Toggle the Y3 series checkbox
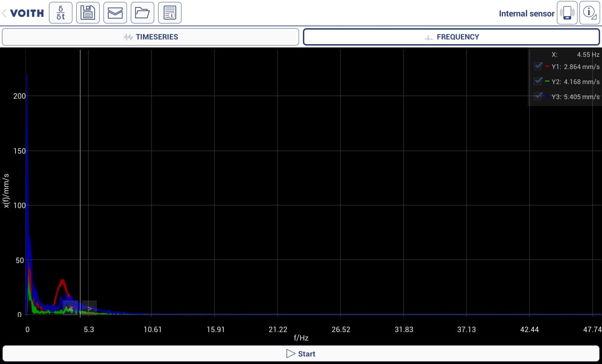This screenshot has width=602, height=364. click(x=538, y=96)
